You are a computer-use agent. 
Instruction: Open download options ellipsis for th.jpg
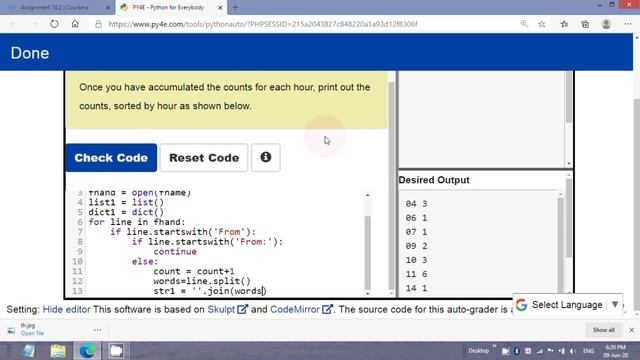click(98, 330)
